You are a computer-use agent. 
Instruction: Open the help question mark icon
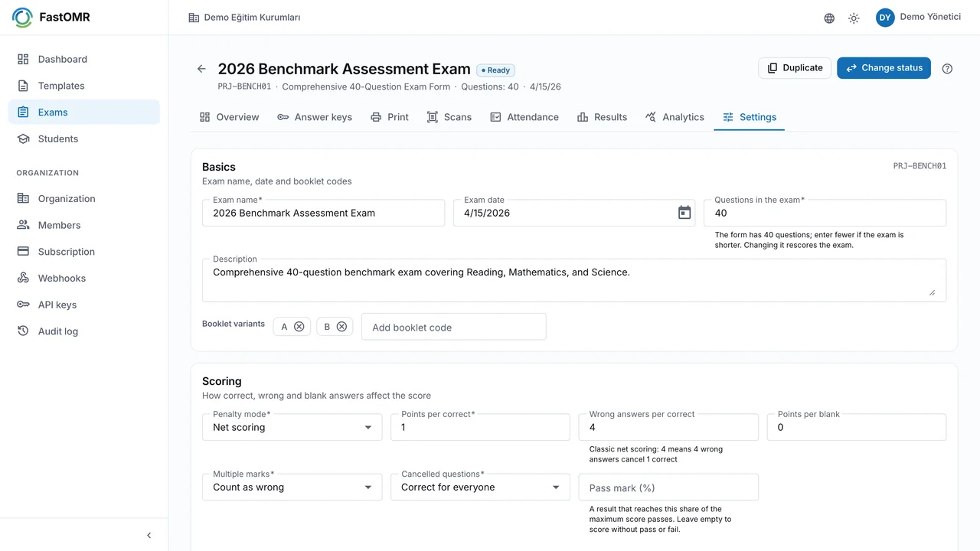pyautogui.click(x=947, y=69)
